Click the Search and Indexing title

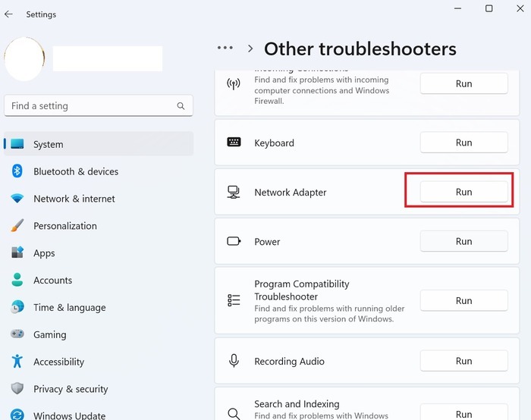tap(297, 404)
